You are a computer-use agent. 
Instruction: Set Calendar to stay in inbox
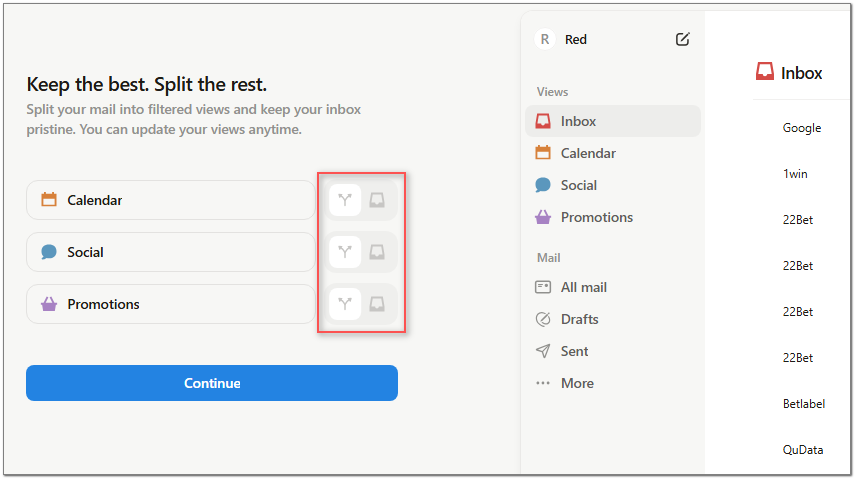[377, 200]
